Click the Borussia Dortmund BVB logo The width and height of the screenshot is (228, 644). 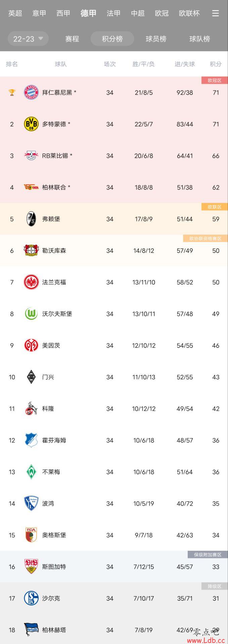point(31,124)
